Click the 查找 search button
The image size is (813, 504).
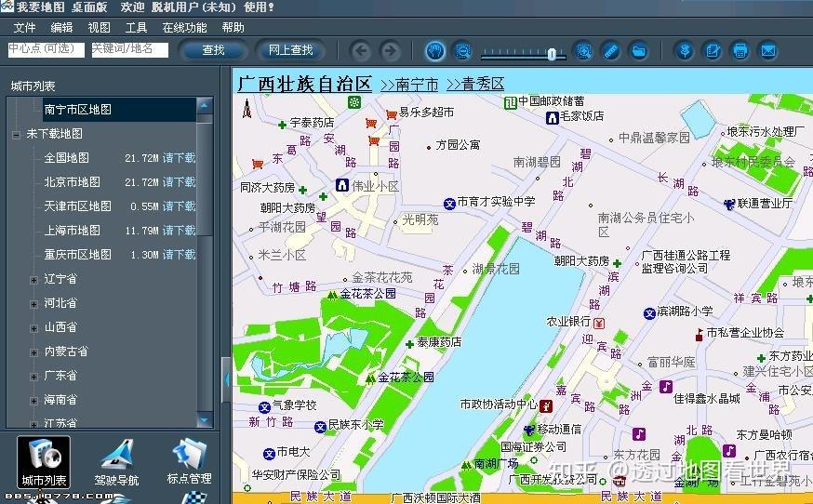click(x=213, y=50)
